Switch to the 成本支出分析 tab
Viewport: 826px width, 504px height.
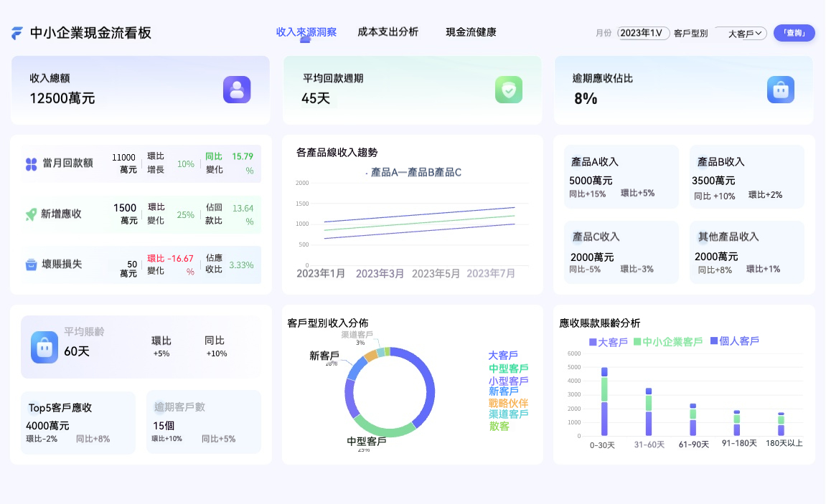(x=388, y=32)
